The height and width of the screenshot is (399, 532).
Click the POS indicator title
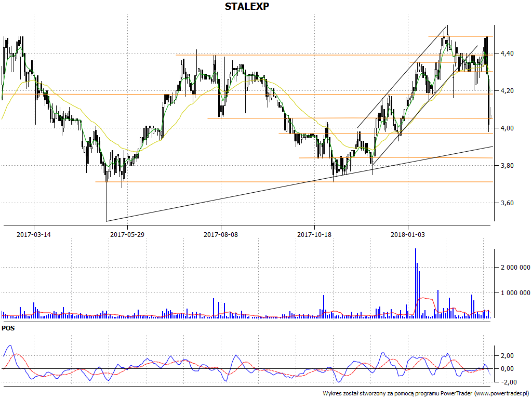(x=8, y=328)
